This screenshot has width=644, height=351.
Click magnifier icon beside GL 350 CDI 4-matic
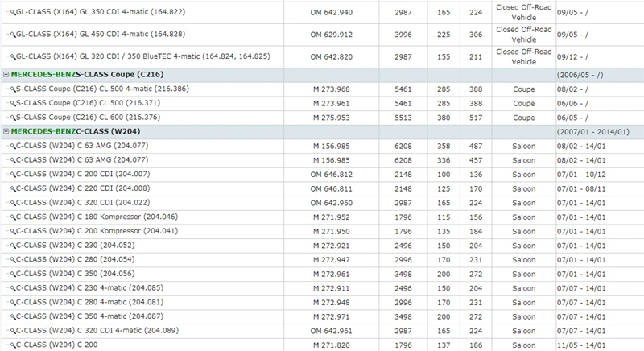(13, 13)
